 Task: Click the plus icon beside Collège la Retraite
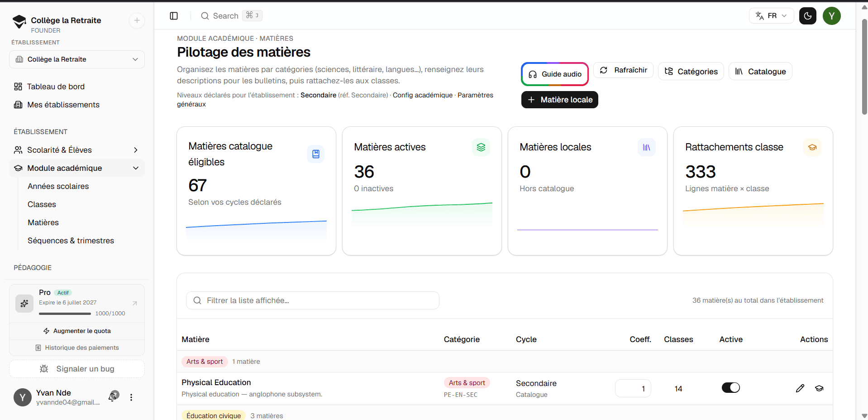[137, 20]
